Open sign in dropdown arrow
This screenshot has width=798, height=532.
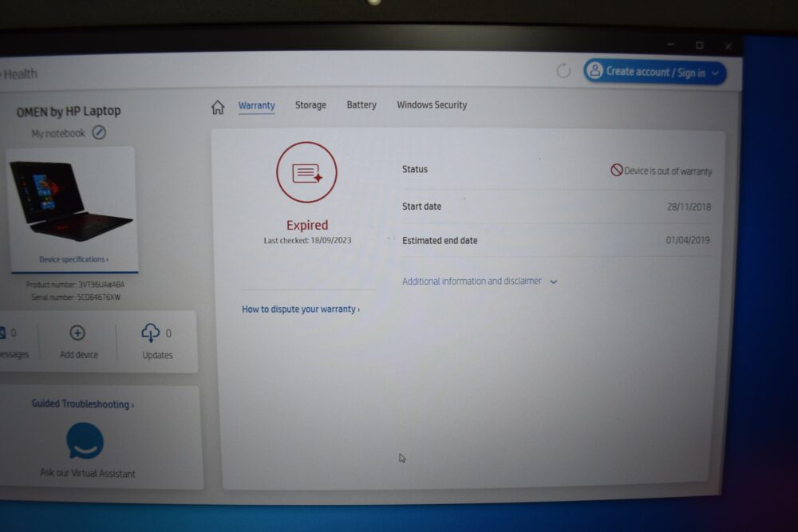(x=715, y=73)
